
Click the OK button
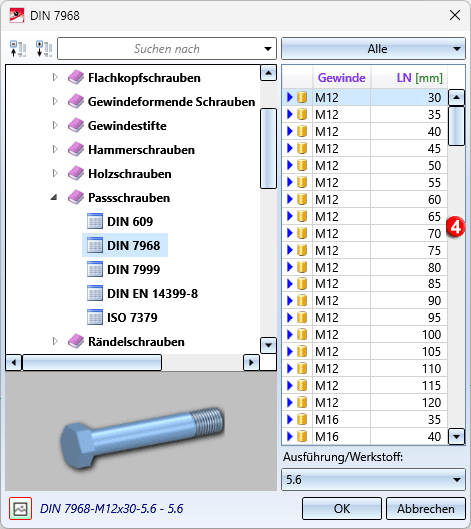[342, 508]
